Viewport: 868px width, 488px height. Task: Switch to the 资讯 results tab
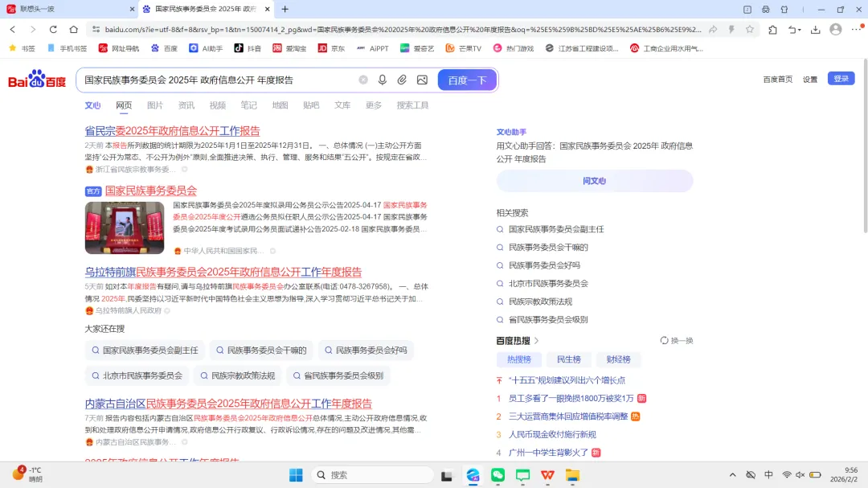[x=186, y=105]
